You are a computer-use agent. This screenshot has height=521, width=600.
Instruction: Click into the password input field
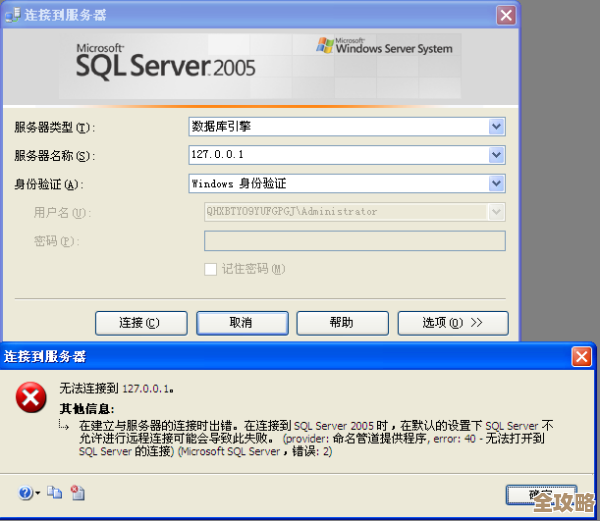coord(355,241)
